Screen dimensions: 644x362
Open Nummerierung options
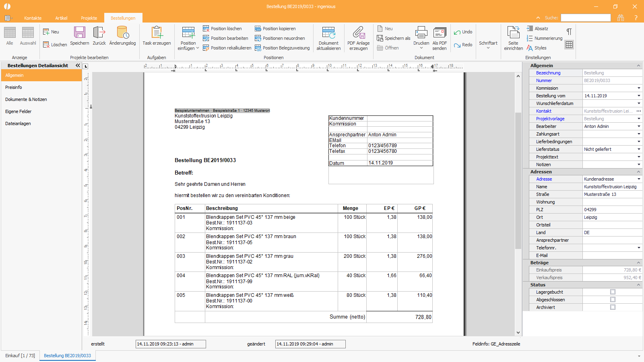[x=545, y=38]
